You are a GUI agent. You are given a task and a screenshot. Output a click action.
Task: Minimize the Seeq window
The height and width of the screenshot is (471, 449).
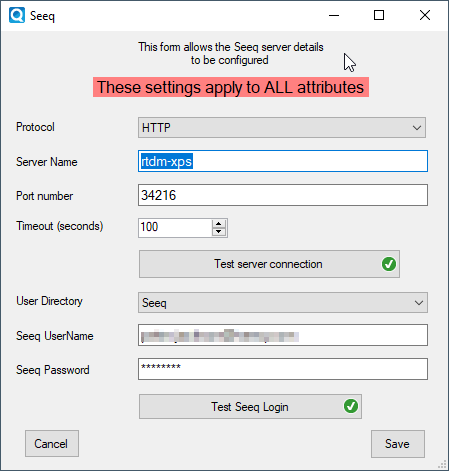(334, 15)
